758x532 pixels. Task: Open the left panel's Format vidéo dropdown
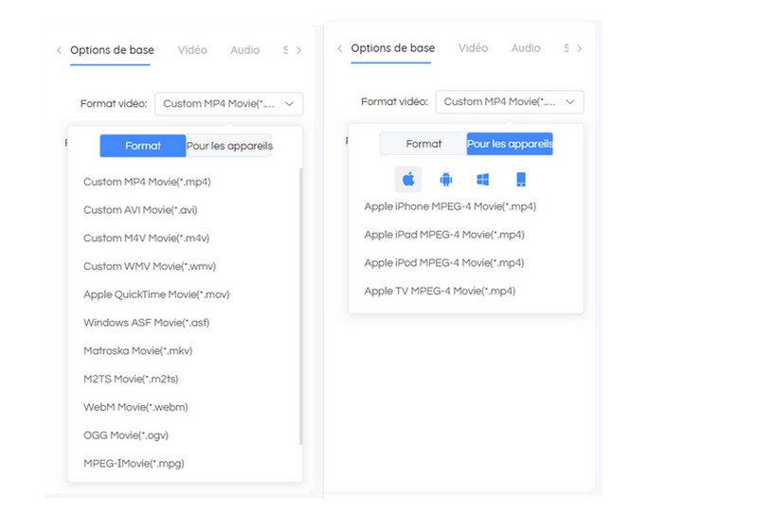point(227,104)
